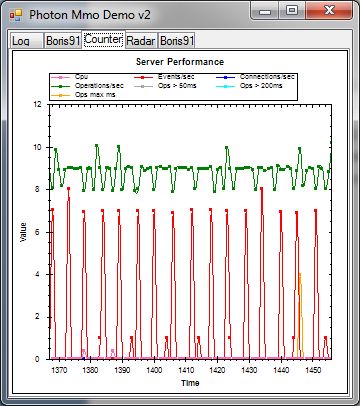Click the 1370 tick label on time axis
The image size is (360, 406).
tap(59, 370)
